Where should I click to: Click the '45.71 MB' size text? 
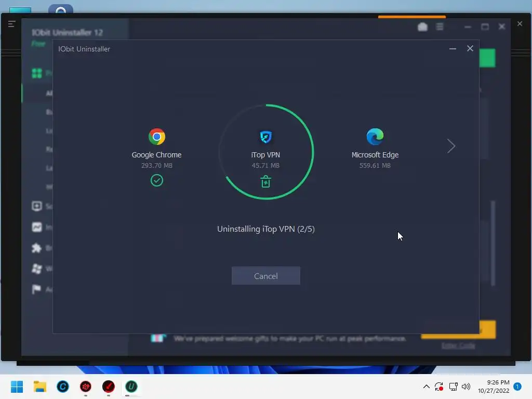coord(265,166)
